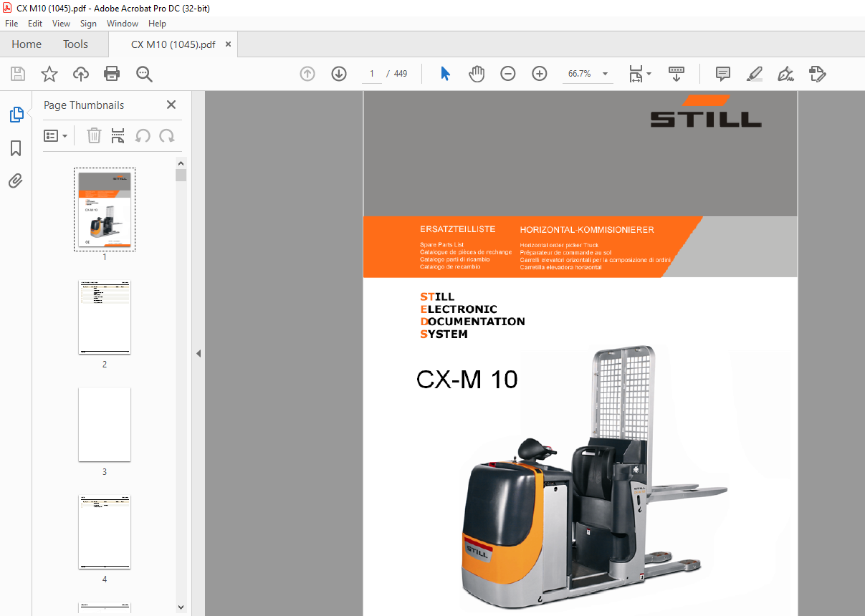The height and width of the screenshot is (616, 865).
Task: Click the insert/split pages icon in thumbnails panel
Action: [x=118, y=135]
